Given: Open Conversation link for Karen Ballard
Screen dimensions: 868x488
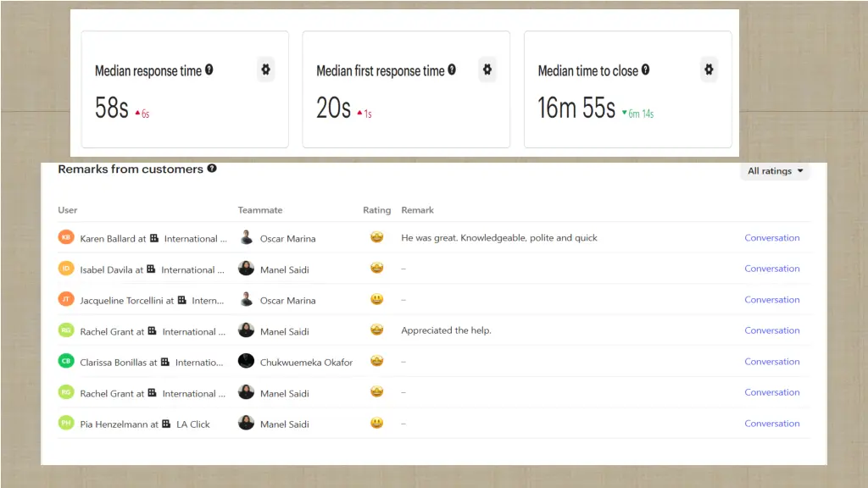Looking at the screenshot, I should click(x=771, y=238).
